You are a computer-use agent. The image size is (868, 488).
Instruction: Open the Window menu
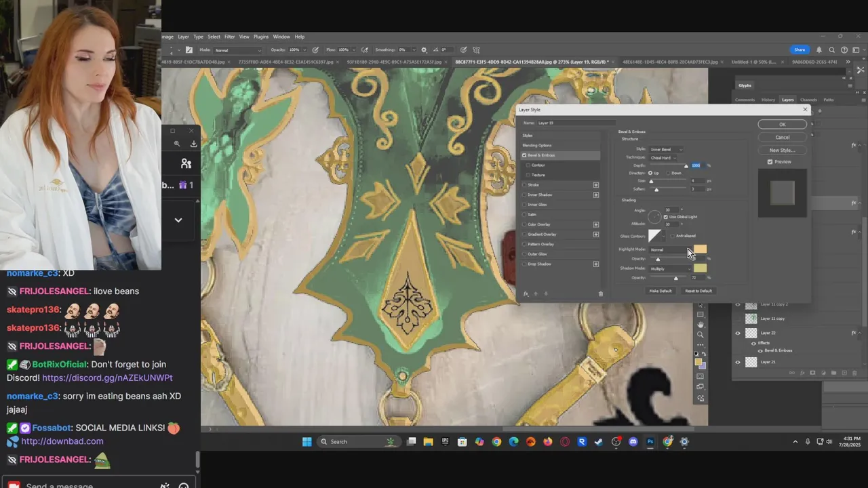click(x=281, y=37)
